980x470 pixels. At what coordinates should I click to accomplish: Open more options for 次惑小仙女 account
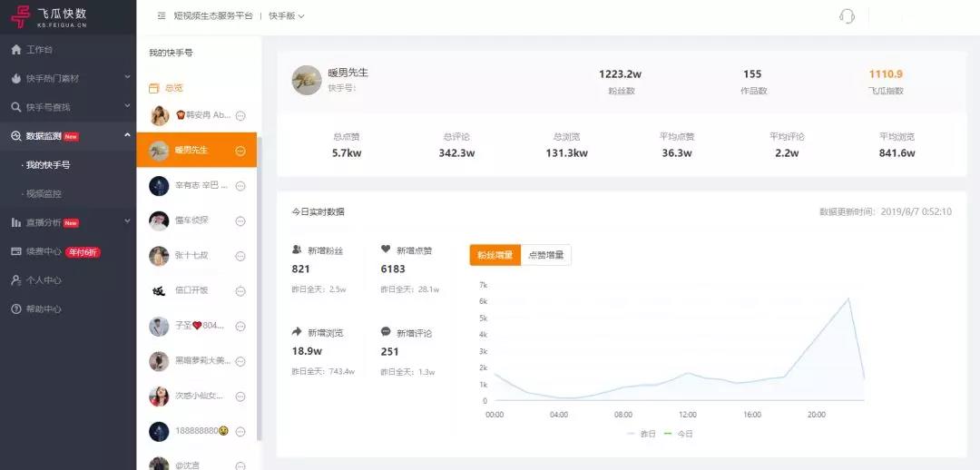click(240, 397)
